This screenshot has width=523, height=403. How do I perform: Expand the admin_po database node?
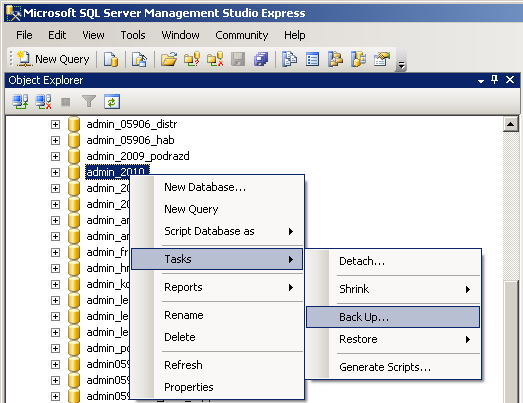pyautogui.click(x=55, y=349)
